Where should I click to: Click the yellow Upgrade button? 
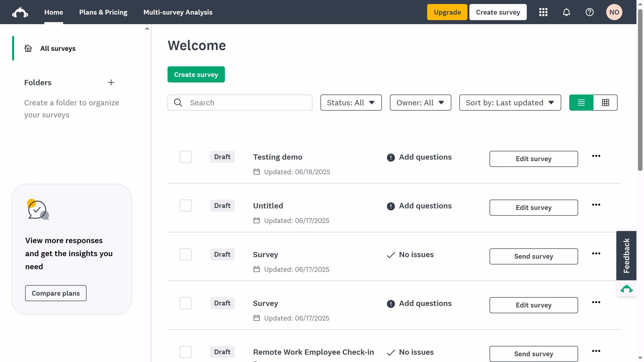447,12
